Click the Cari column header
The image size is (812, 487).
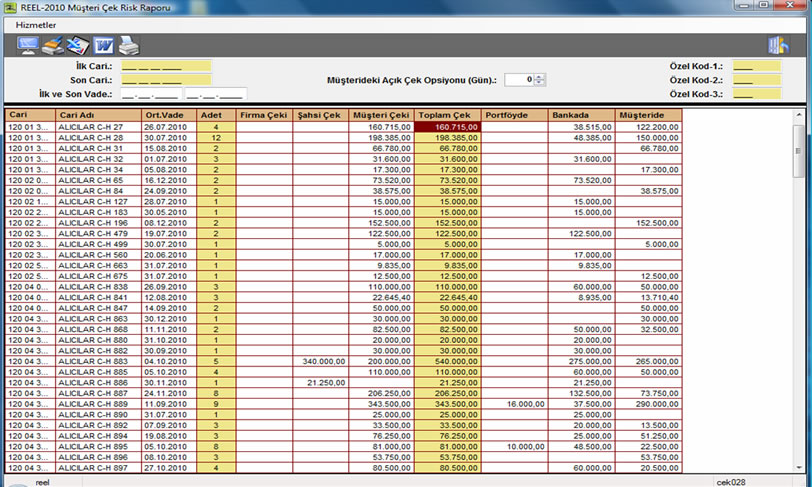click(x=30, y=115)
